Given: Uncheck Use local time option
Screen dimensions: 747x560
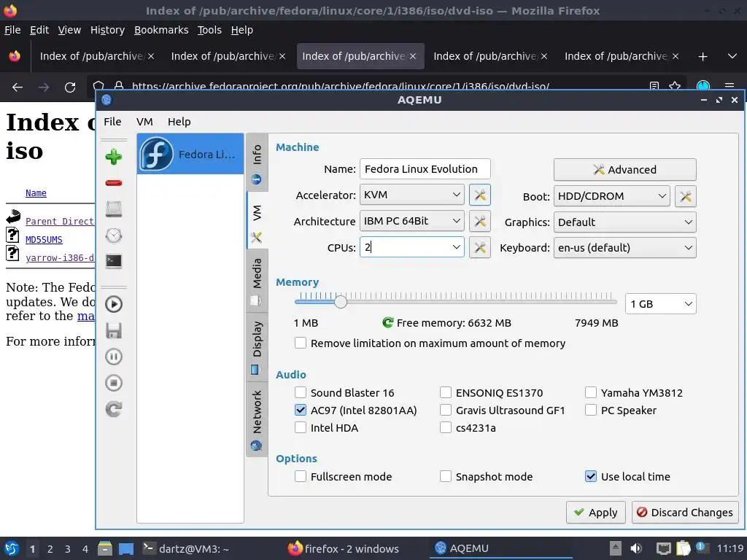Looking at the screenshot, I should [591, 476].
